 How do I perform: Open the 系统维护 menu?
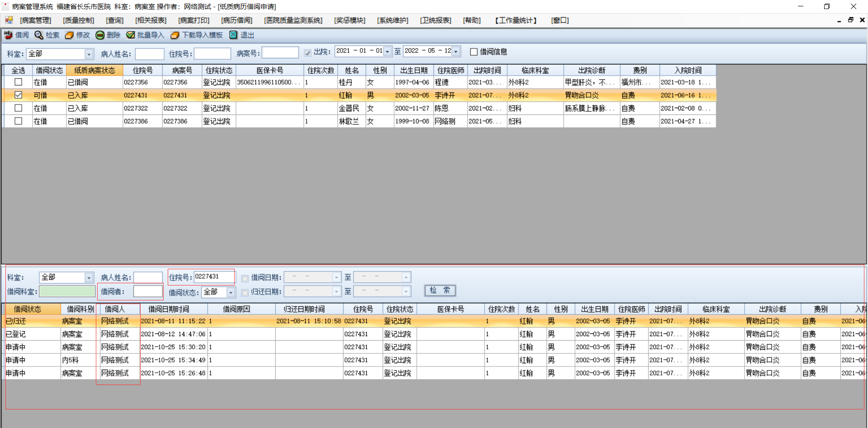393,20
